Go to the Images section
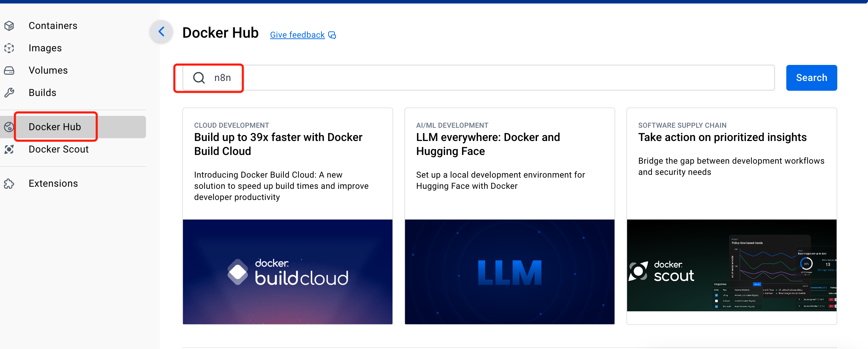This screenshot has height=349, width=868. 45,48
